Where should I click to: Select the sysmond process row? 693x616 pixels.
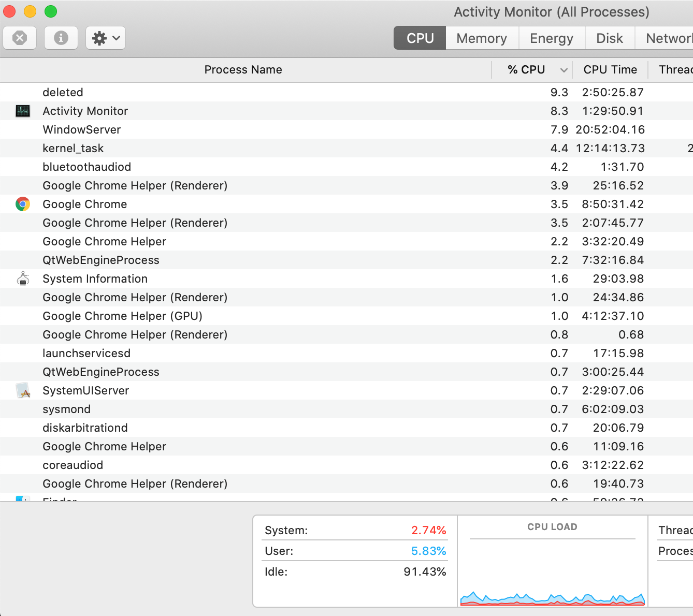tap(347, 409)
